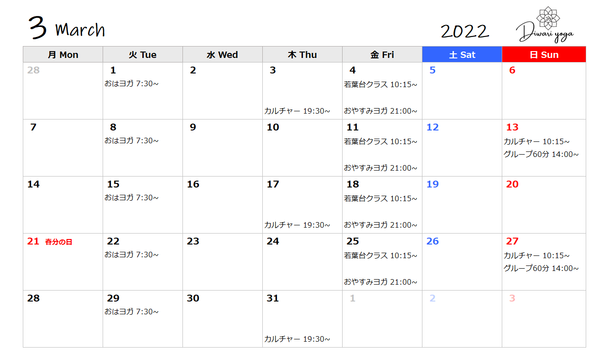Select March 21 date number
This screenshot has height=364, width=609.
pos(33,241)
